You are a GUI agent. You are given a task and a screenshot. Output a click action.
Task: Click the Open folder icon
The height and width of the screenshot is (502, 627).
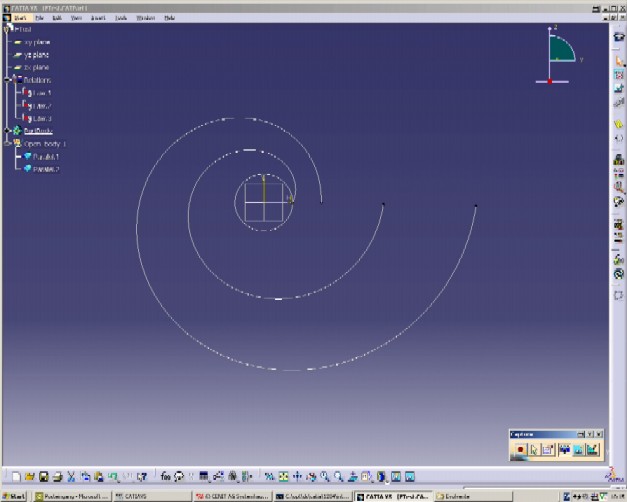(x=30, y=476)
